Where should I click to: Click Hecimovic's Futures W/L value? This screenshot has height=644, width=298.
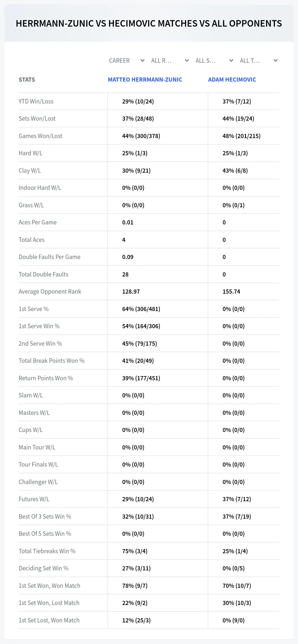[x=237, y=499]
